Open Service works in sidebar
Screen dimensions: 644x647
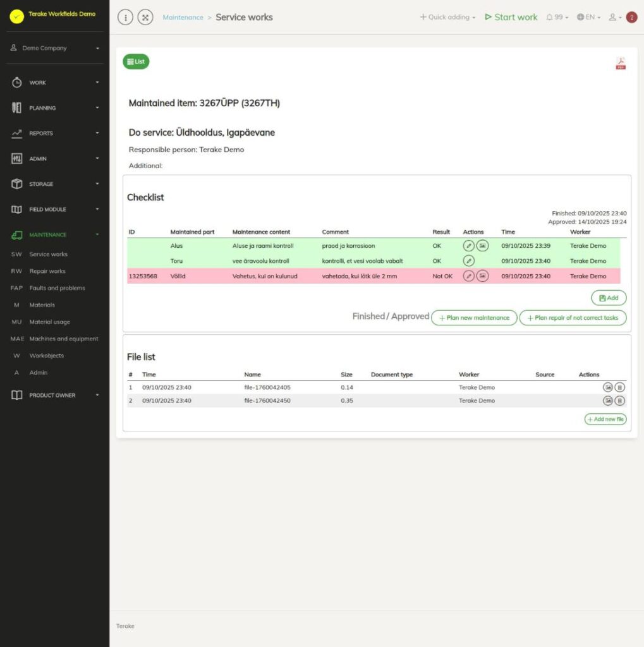(x=48, y=254)
